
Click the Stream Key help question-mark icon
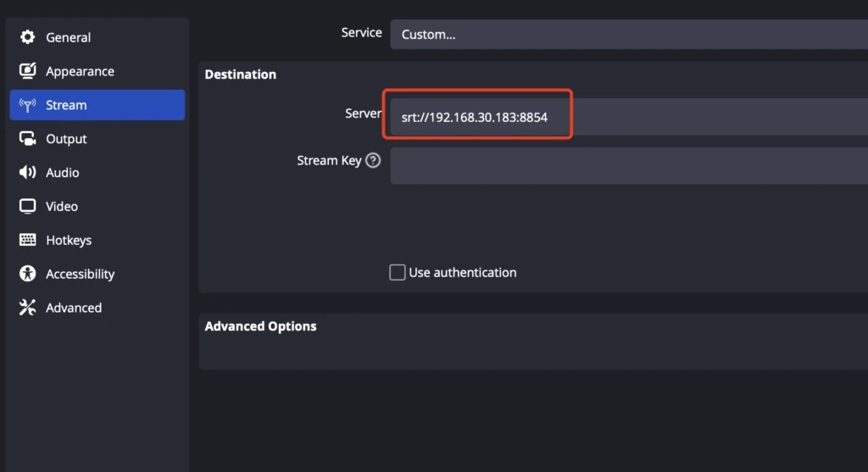coord(373,160)
